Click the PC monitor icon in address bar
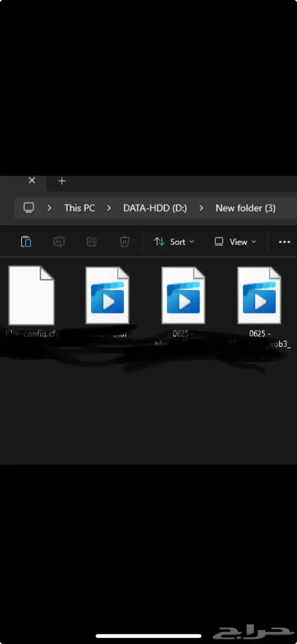 29,208
